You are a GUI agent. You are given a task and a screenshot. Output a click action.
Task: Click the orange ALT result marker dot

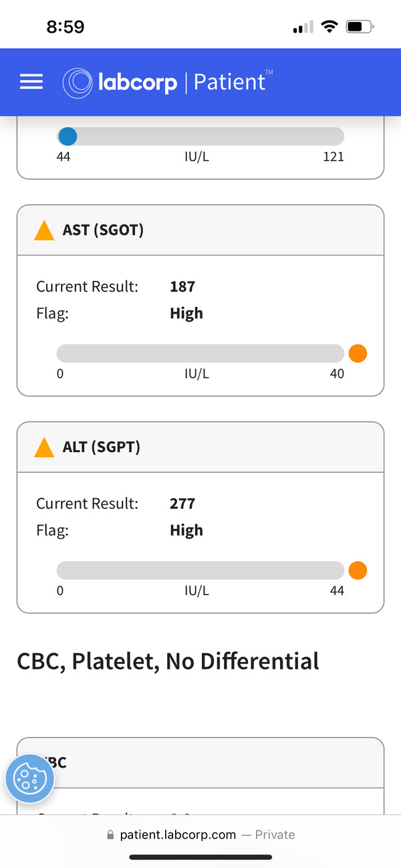click(x=358, y=570)
